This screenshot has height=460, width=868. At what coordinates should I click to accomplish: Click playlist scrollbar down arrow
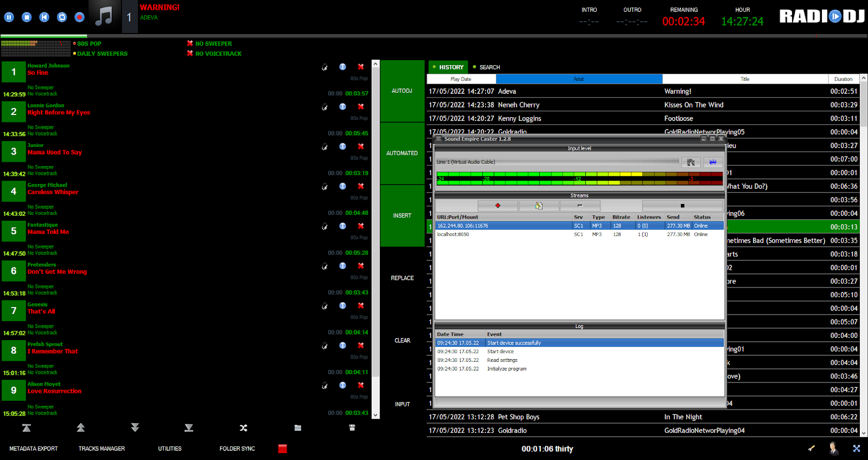pos(375,416)
